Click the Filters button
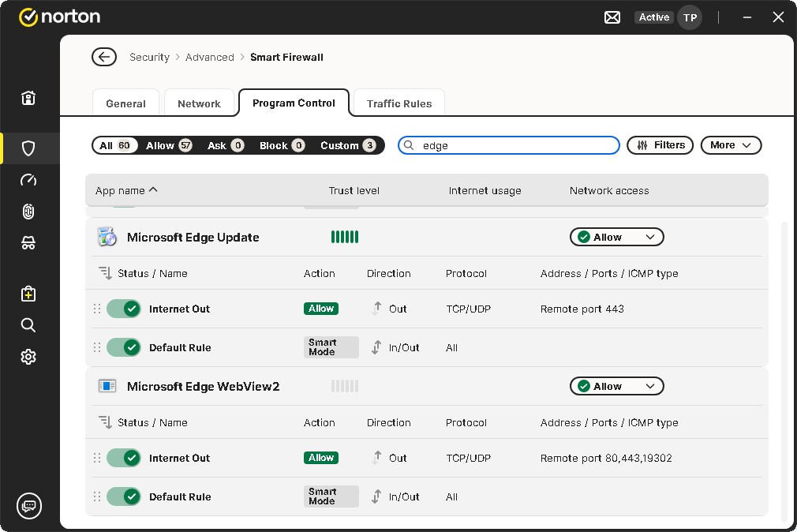This screenshot has width=797, height=532. 660,145
